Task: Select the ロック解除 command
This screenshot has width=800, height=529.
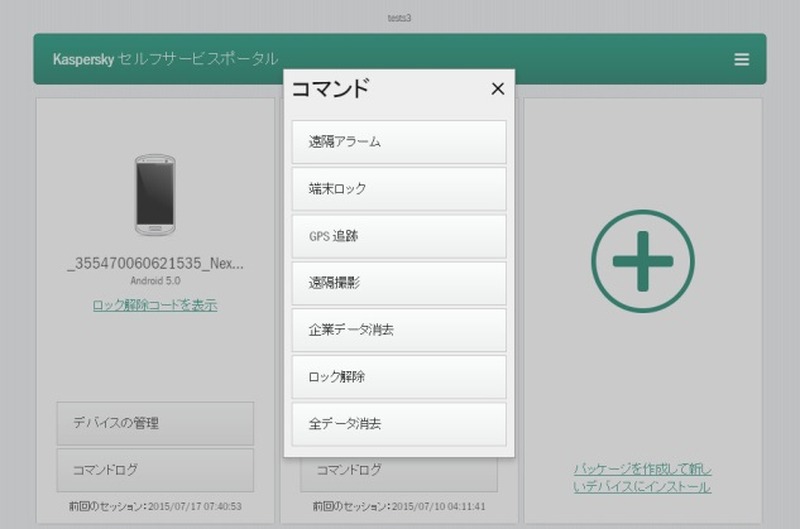Action: click(398, 377)
